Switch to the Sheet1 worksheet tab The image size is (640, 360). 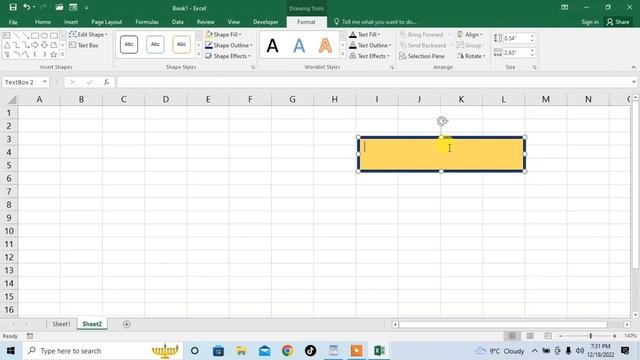point(61,324)
